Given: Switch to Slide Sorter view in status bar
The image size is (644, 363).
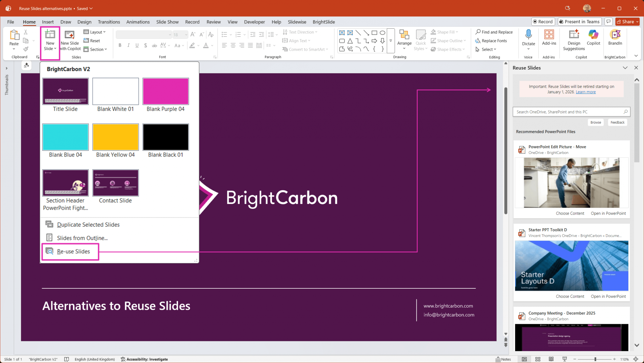Looking at the screenshot, I should click(x=538, y=359).
